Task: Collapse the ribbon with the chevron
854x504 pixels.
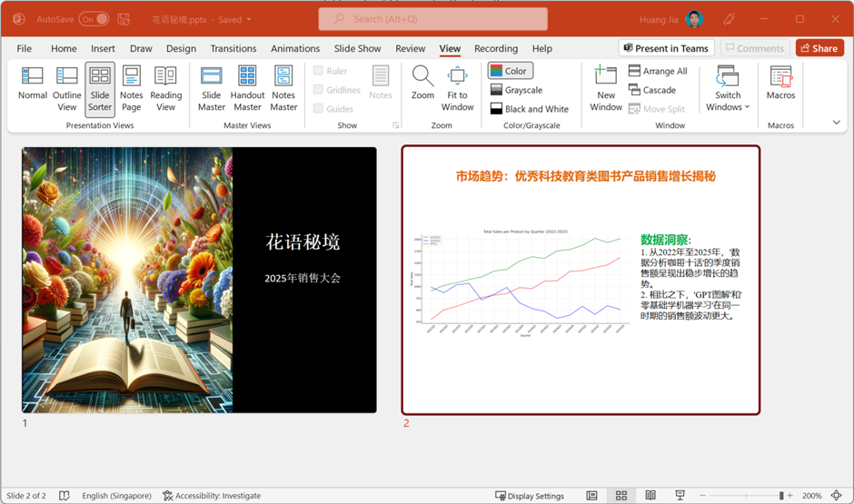Action: (836, 123)
